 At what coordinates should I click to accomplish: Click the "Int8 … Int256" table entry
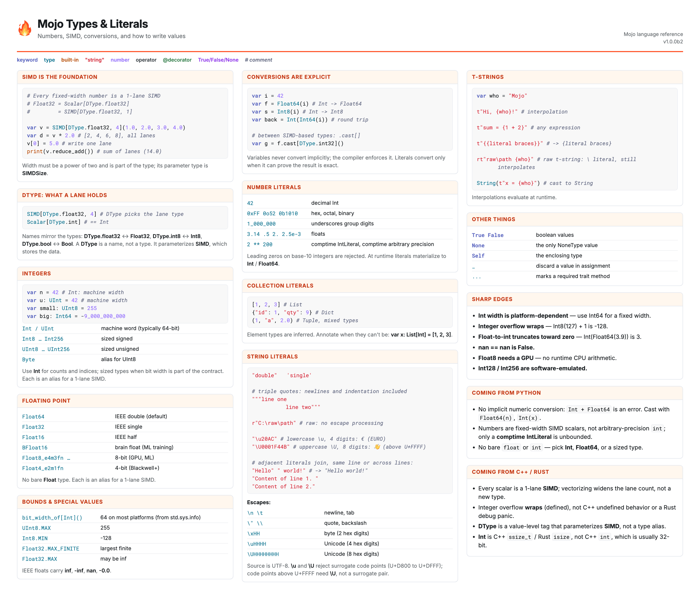[x=43, y=339]
